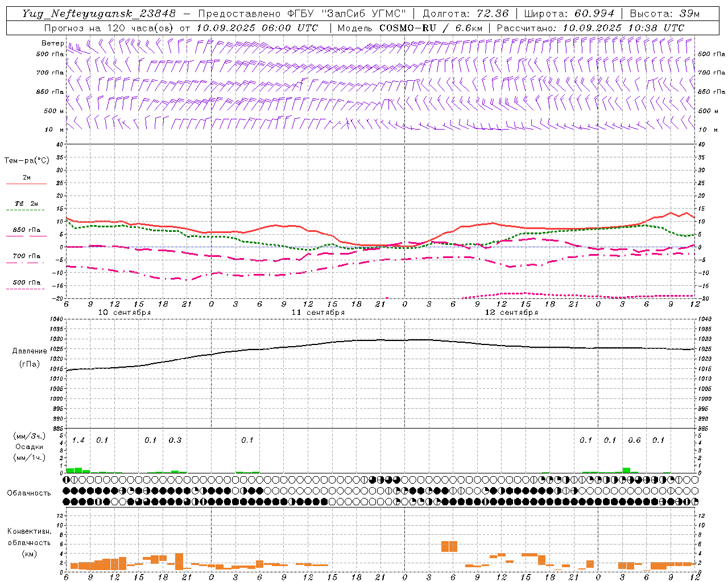Click the 12 сентября date label
The height and width of the screenshot is (582, 728).
(x=511, y=313)
